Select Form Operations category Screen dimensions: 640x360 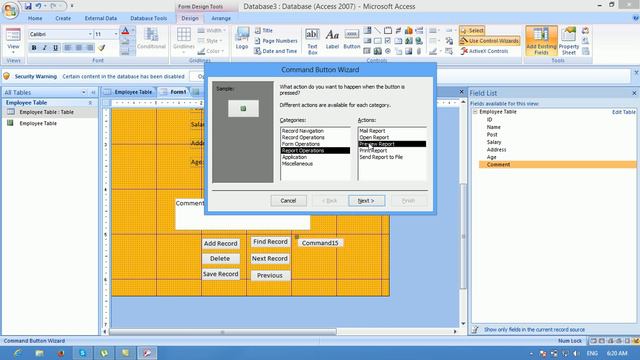(301, 144)
